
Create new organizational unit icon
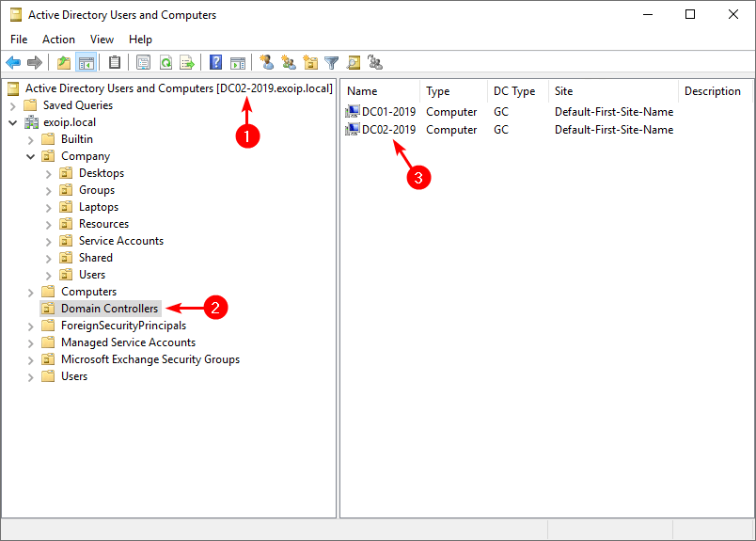pyautogui.click(x=310, y=62)
